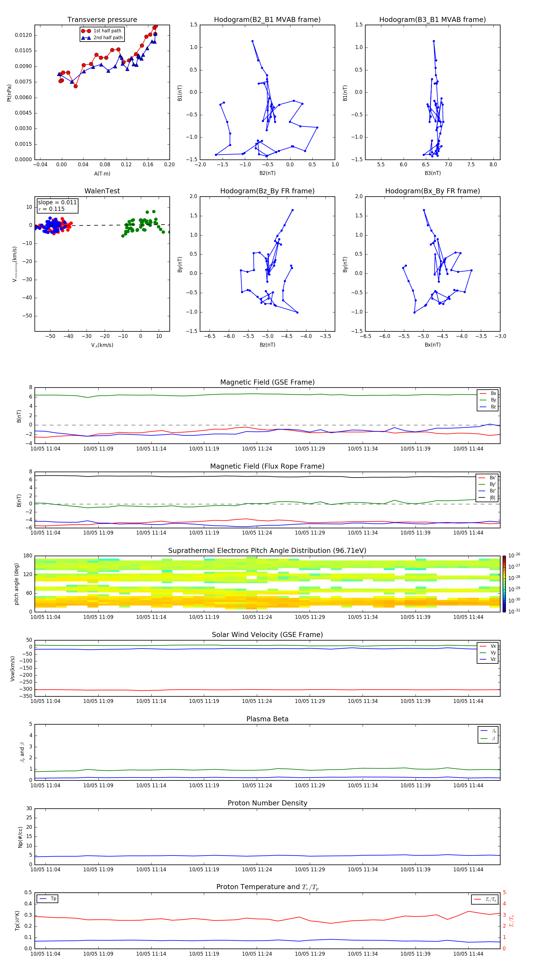Click the "Hodogram(Bx_By FR frame)" title
Screen dimensions: 535x980
click(432, 191)
